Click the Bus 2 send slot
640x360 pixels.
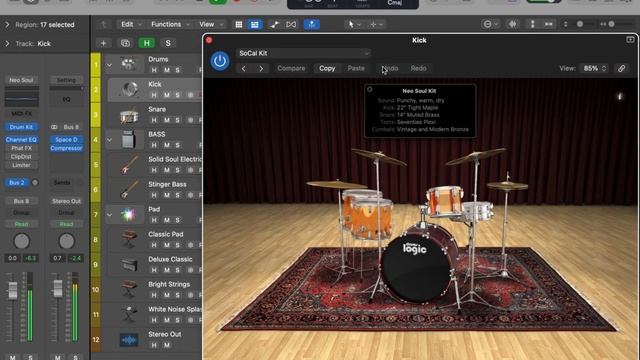[17, 182]
